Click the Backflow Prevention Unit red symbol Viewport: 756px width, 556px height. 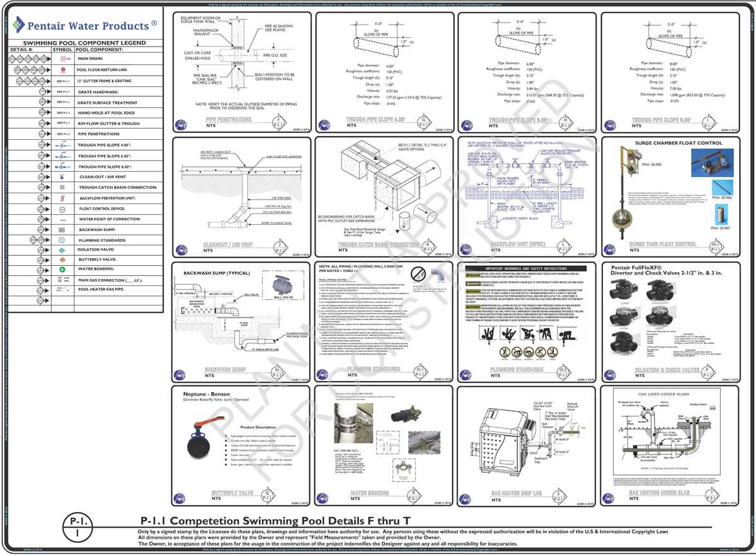click(62, 198)
